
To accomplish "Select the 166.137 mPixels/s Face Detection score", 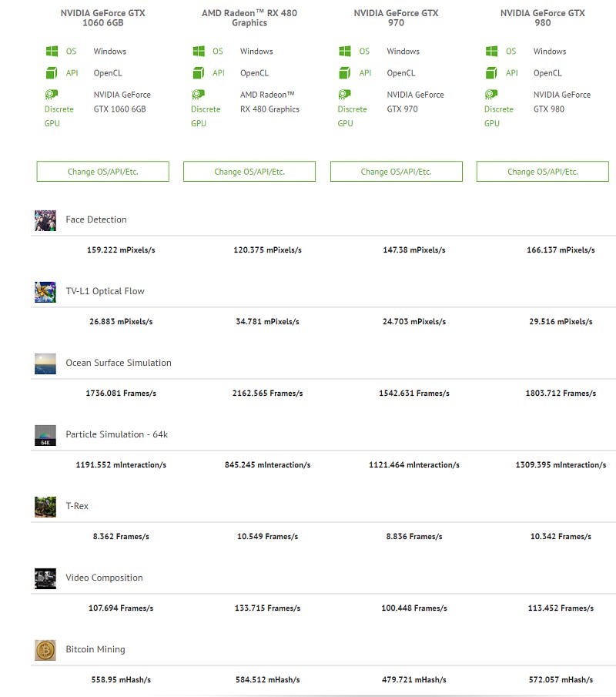I will click(561, 250).
